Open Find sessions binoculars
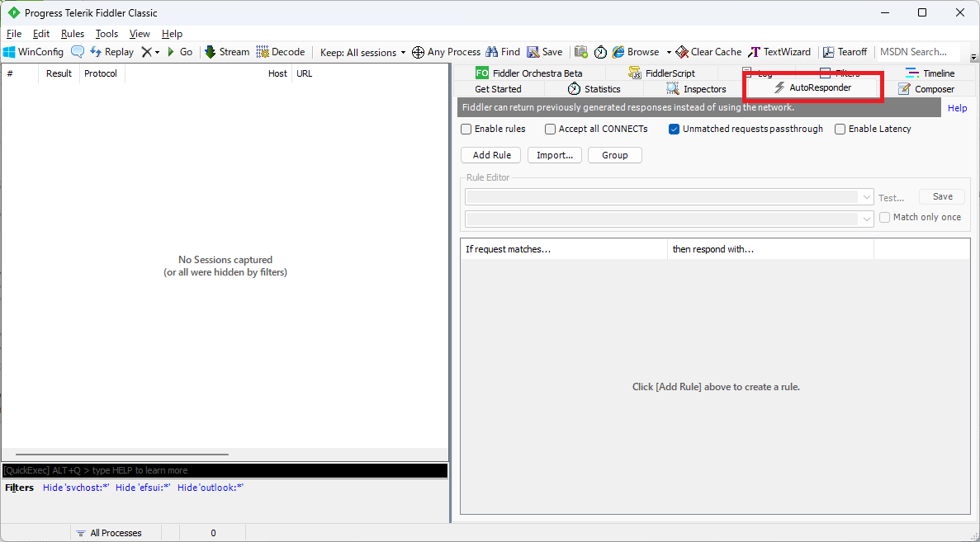Screen dimensions: 980x542 click(x=503, y=52)
